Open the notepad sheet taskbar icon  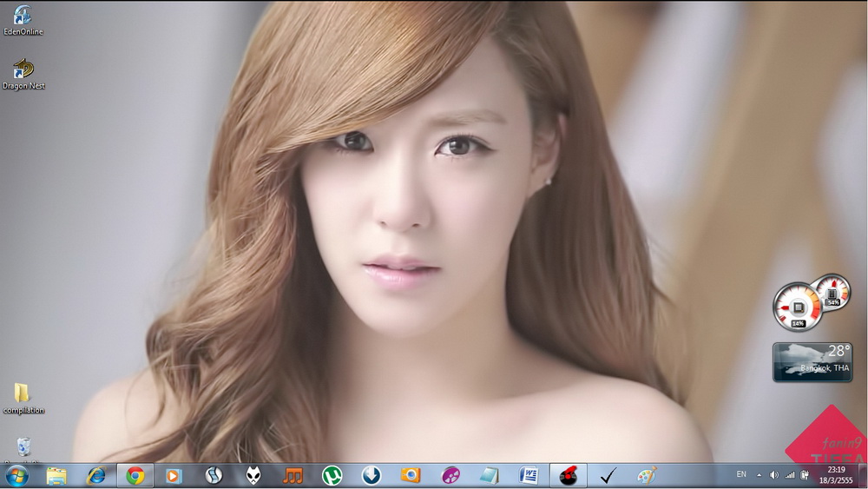point(490,476)
